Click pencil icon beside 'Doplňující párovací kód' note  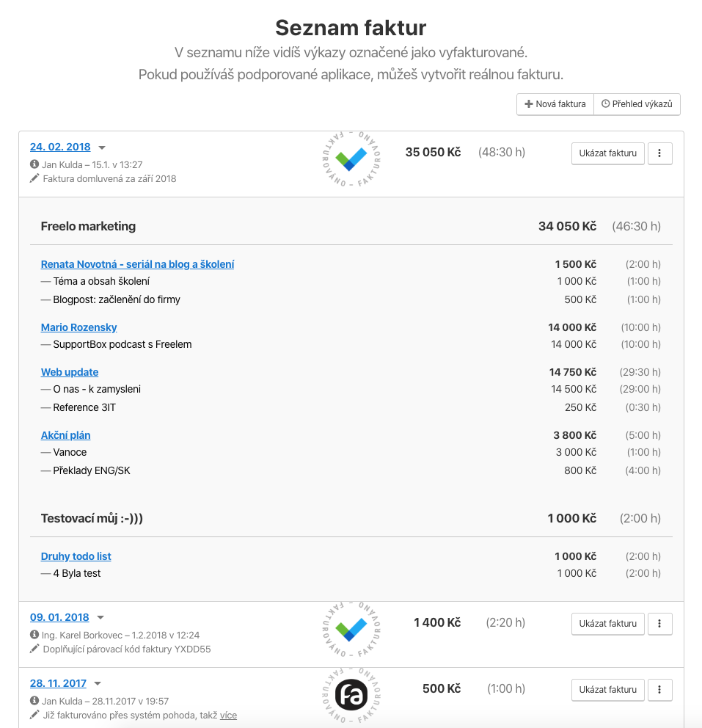click(34, 649)
